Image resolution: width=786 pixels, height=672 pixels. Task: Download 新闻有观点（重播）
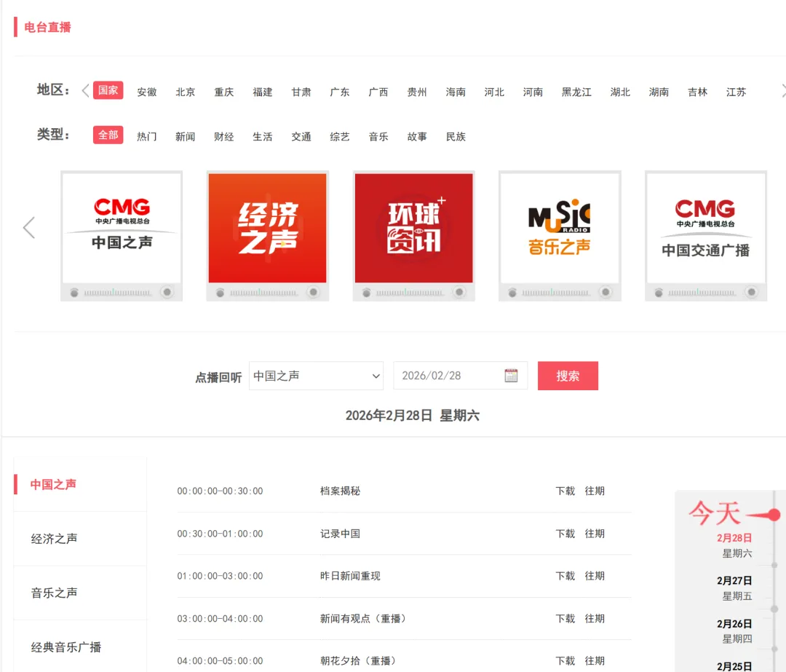click(565, 618)
